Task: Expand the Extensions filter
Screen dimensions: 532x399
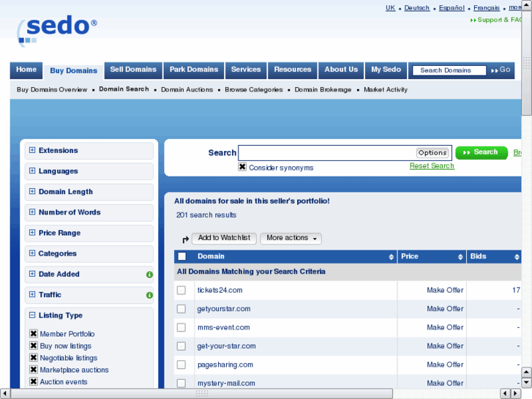Action: [32, 150]
